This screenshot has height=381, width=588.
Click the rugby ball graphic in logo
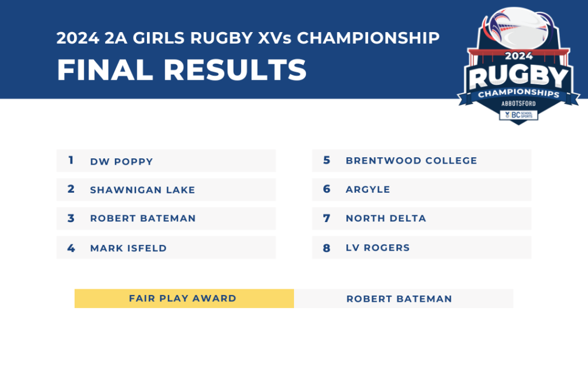518,28
